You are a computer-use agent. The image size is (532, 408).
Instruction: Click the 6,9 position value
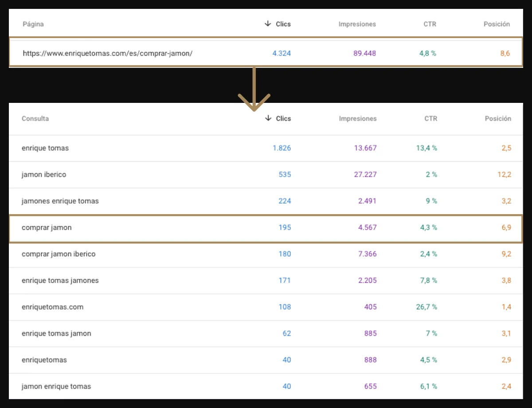pyautogui.click(x=506, y=228)
